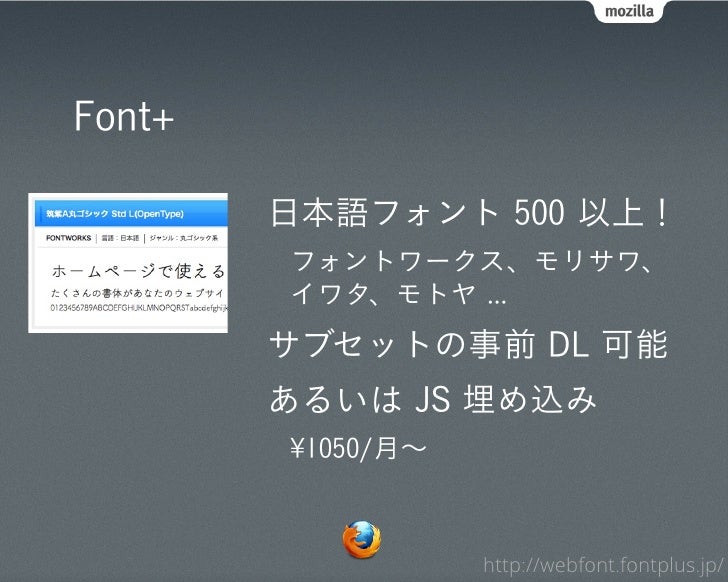Select the line "あるいは JS 埋め込み"

(433, 399)
